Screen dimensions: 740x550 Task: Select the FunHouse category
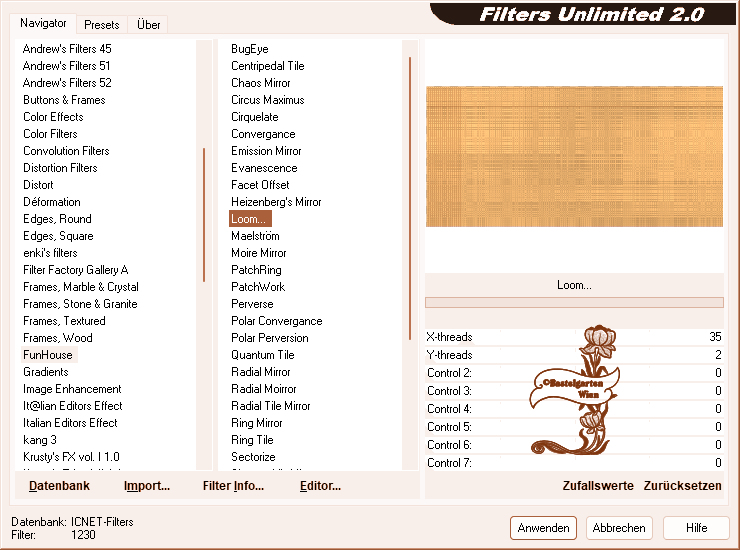point(48,355)
